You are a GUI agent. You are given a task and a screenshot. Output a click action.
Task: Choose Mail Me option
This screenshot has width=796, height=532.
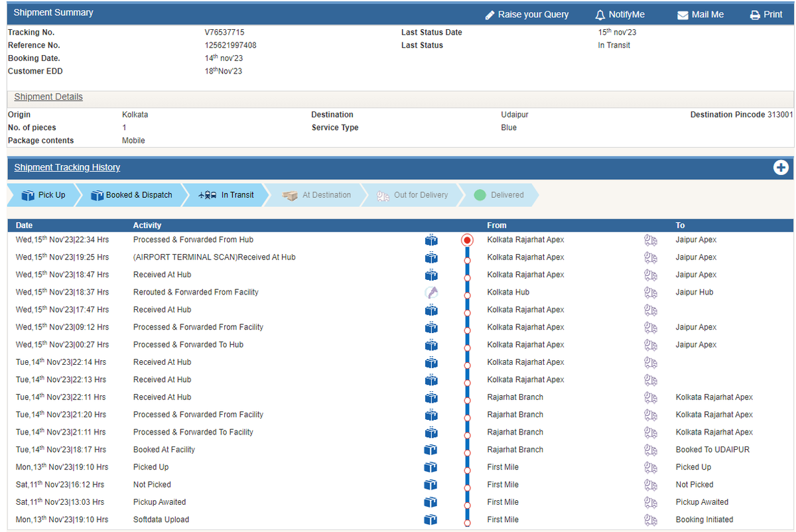coord(708,15)
